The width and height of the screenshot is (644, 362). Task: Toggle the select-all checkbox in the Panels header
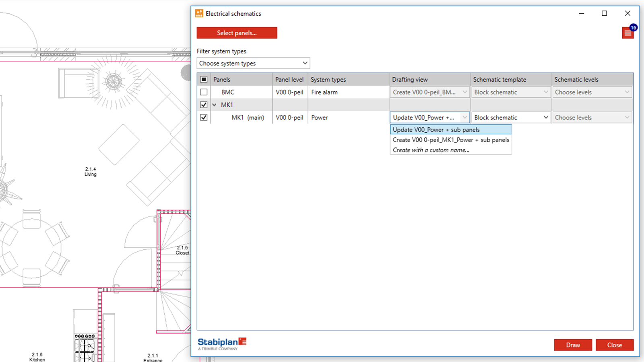pos(204,79)
